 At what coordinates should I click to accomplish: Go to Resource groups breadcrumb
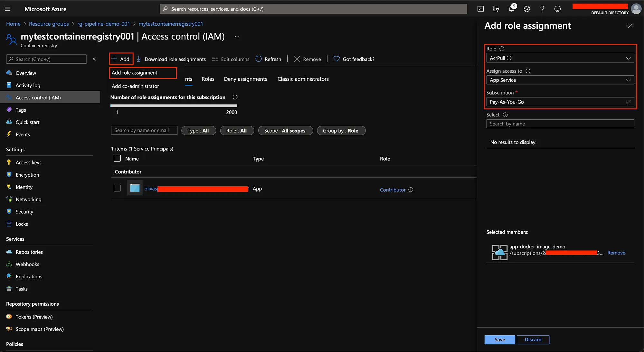click(x=49, y=24)
